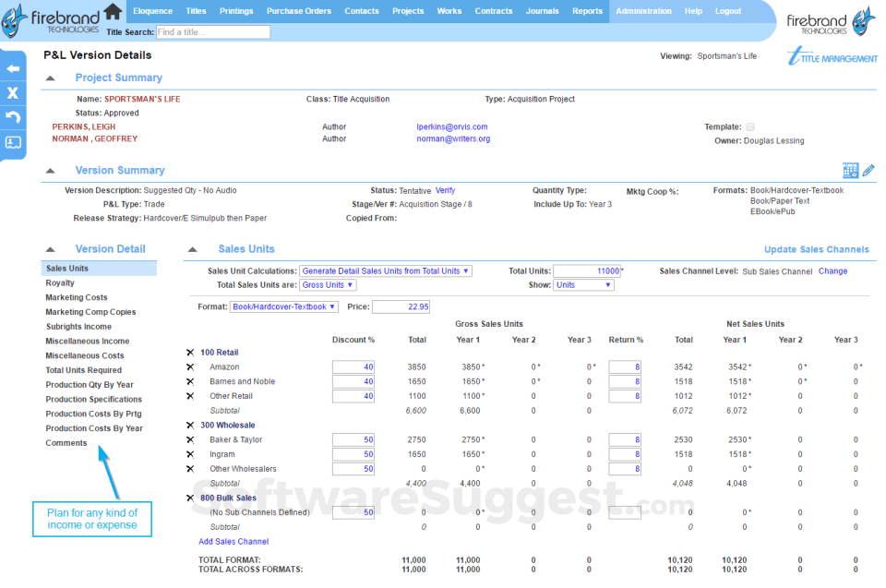Click the Add Sales Channel link

pyautogui.click(x=233, y=542)
